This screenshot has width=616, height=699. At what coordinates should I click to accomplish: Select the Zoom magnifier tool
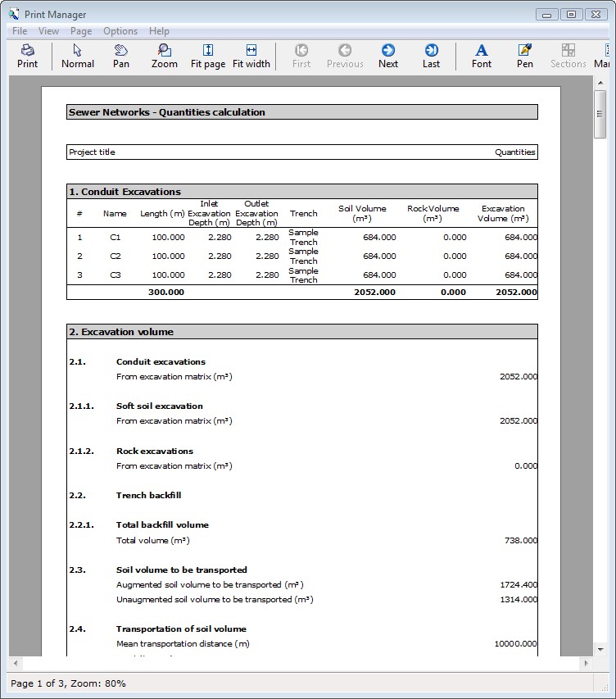click(x=165, y=56)
